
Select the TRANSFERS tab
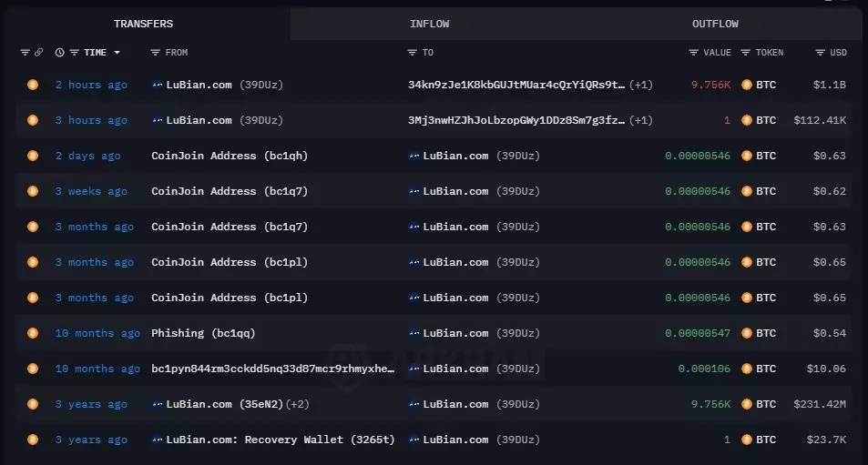143,24
